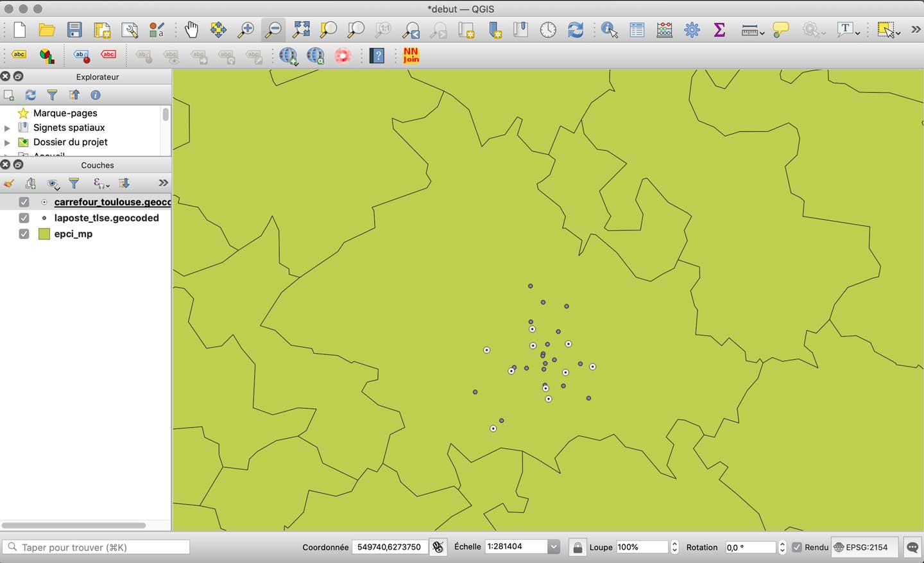Toggle visibility of epci_mp layer
Viewport: 924px width, 563px height.
[24, 234]
